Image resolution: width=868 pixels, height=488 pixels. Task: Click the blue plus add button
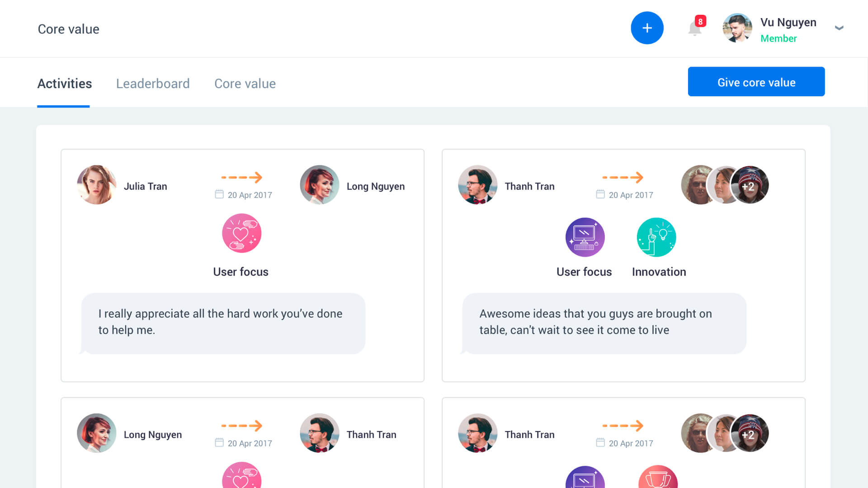point(647,28)
